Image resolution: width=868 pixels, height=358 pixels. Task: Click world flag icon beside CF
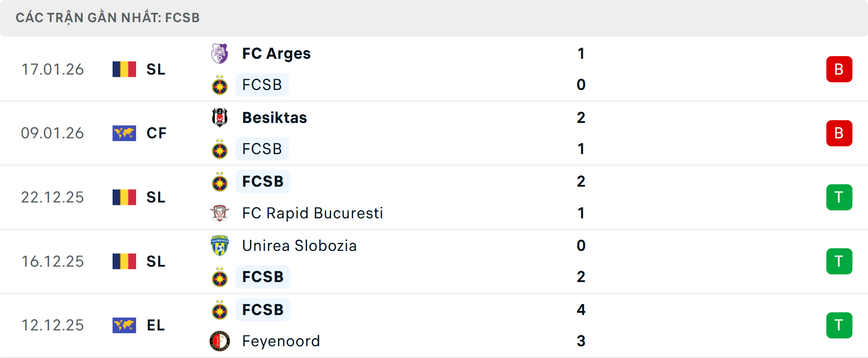point(124,133)
